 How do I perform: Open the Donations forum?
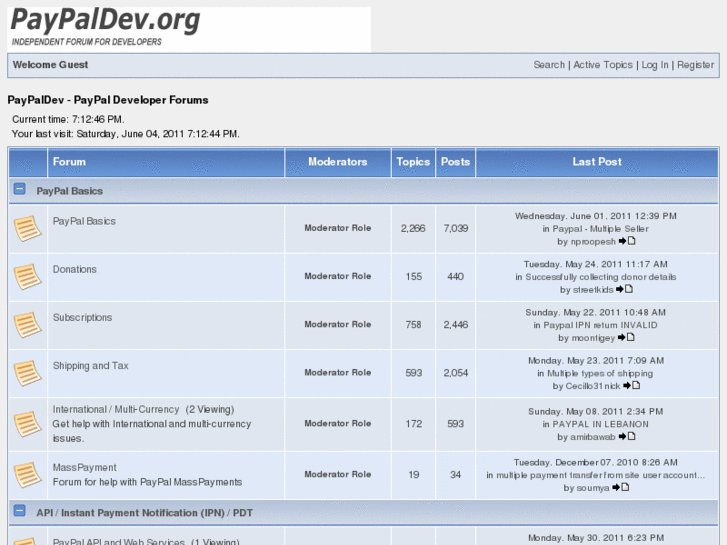(x=75, y=269)
